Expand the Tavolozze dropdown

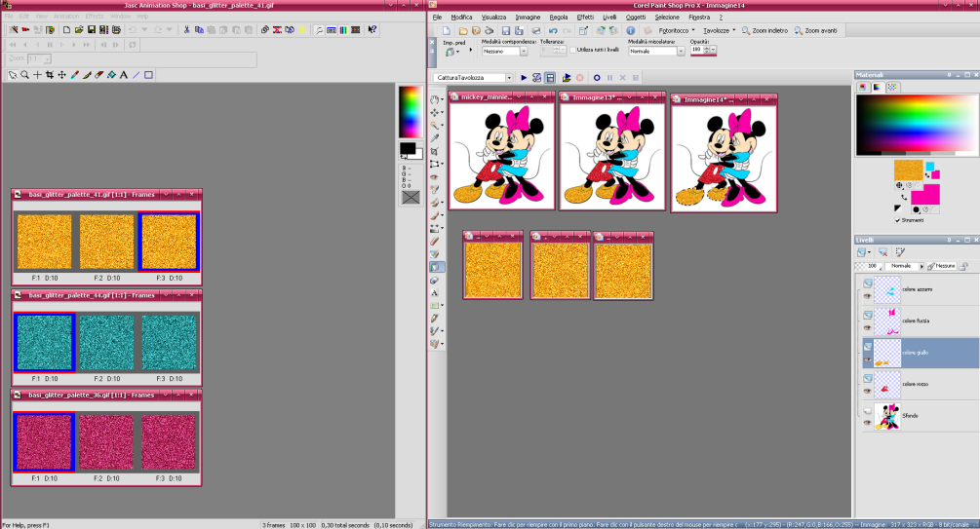pyautogui.click(x=733, y=30)
